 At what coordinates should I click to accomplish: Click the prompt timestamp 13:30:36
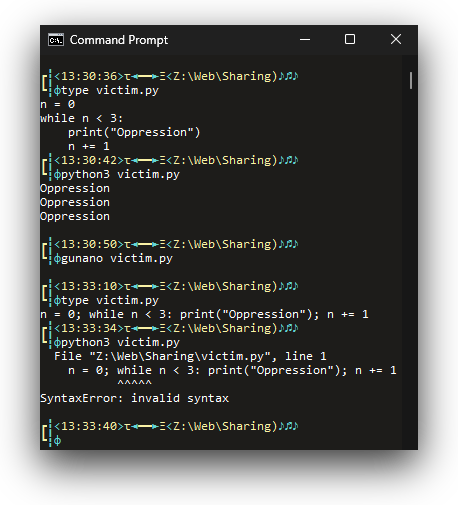coord(89,76)
